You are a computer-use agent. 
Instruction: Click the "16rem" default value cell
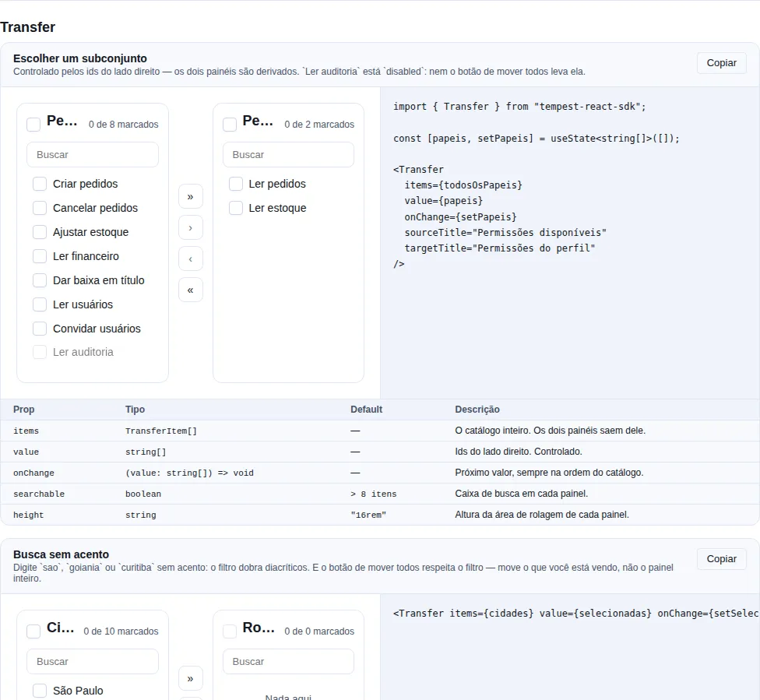pos(368,515)
